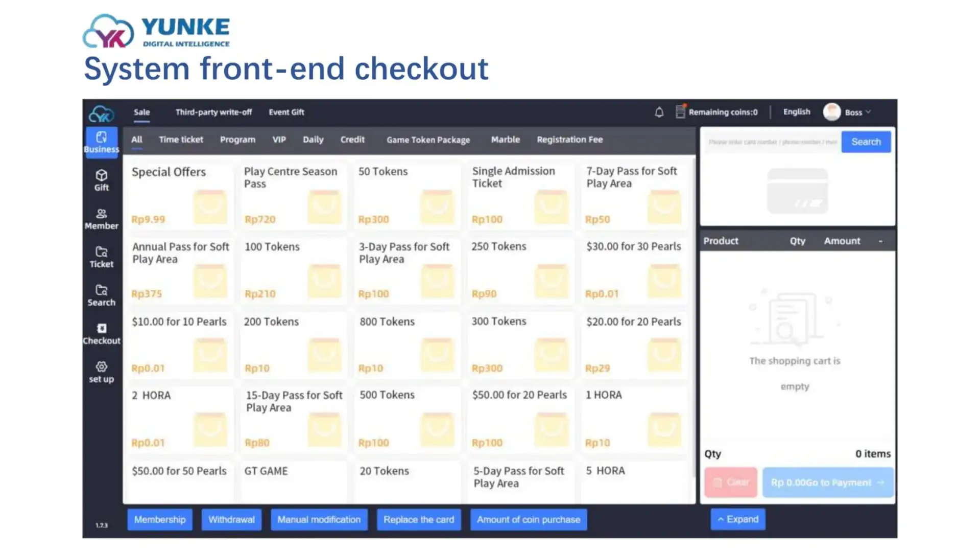980x552 pixels.
Task: Open the sidebar Search section
Action: [x=101, y=295]
